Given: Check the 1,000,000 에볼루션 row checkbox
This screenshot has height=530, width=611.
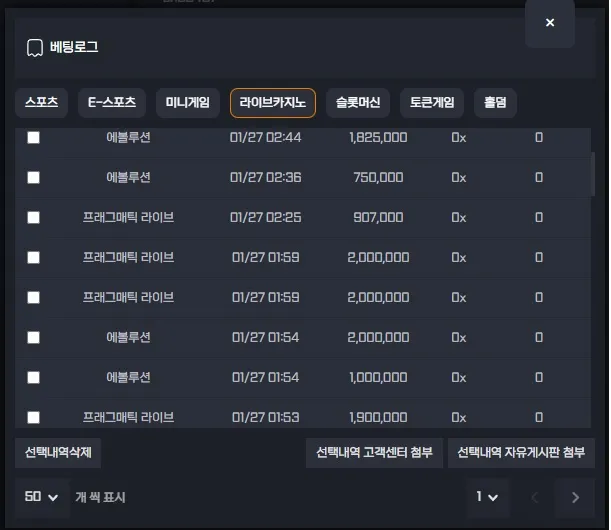Looking at the screenshot, I should [34, 377].
